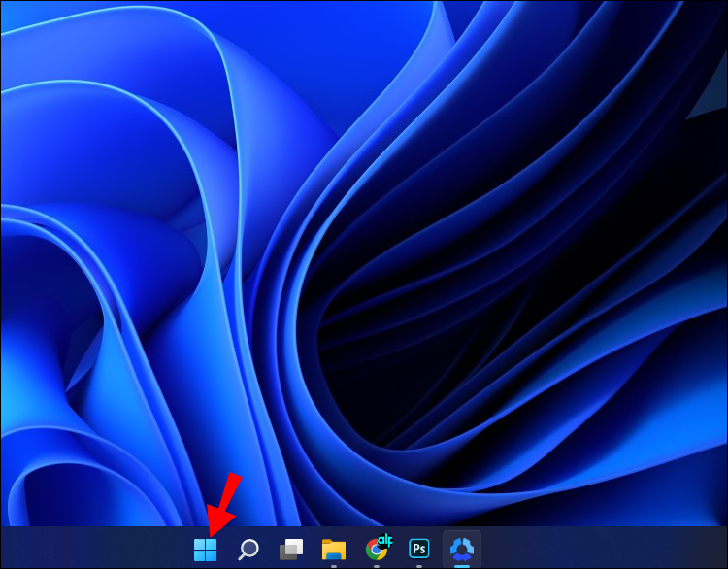Click empty taskbar space left of Start
The width and height of the screenshot is (728, 569).
coord(97,549)
